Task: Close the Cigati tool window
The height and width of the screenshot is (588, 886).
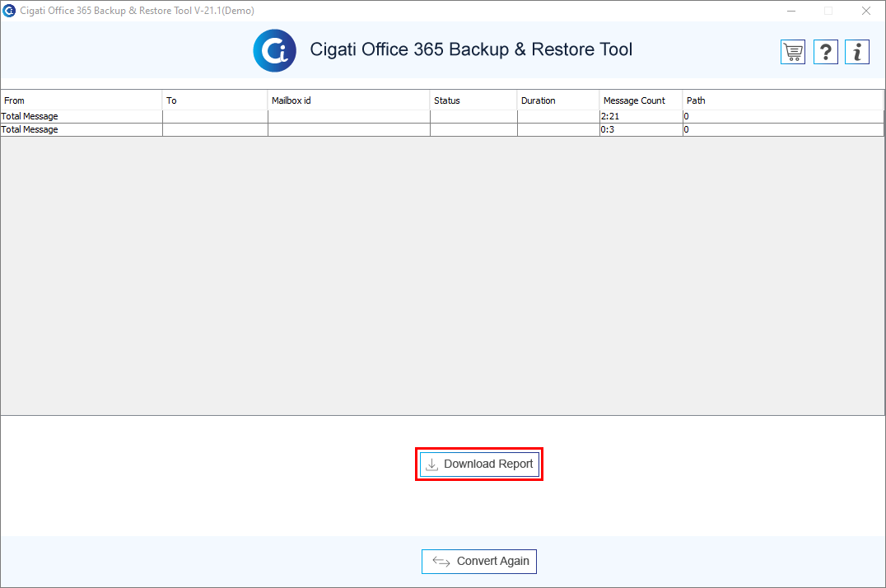Action: click(866, 11)
